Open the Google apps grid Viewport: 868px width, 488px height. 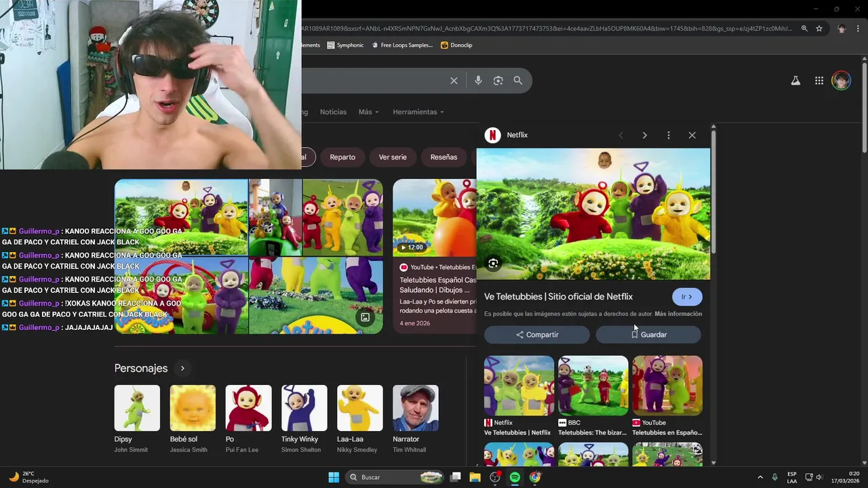tap(819, 81)
